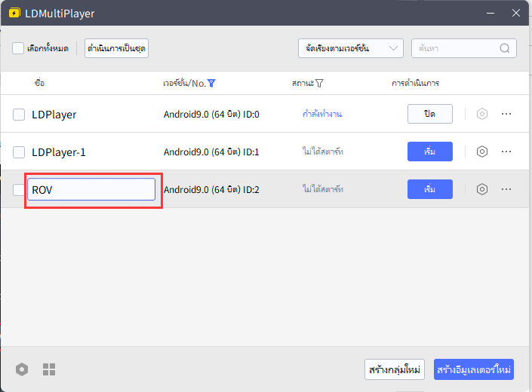The height and width of the screenshot is (392, 532).
Task: Open more options for LDPlayer-1 row
Action: coord(506,152)
